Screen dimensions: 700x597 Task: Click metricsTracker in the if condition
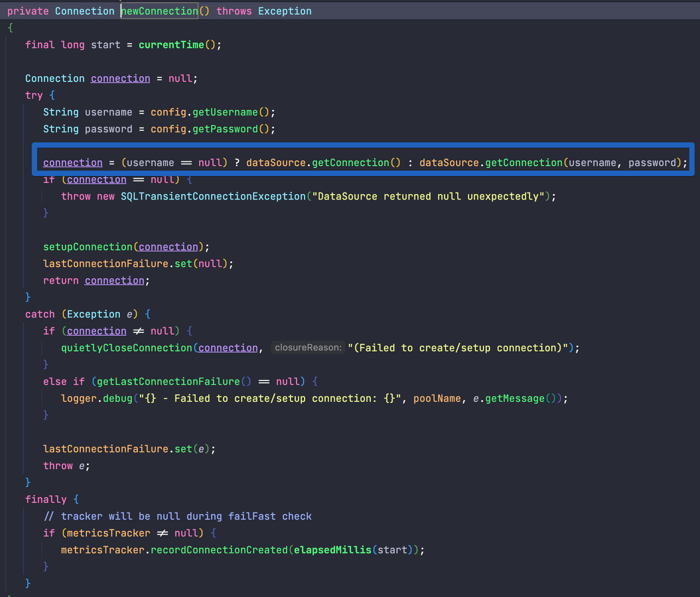(x=108, y=533)
